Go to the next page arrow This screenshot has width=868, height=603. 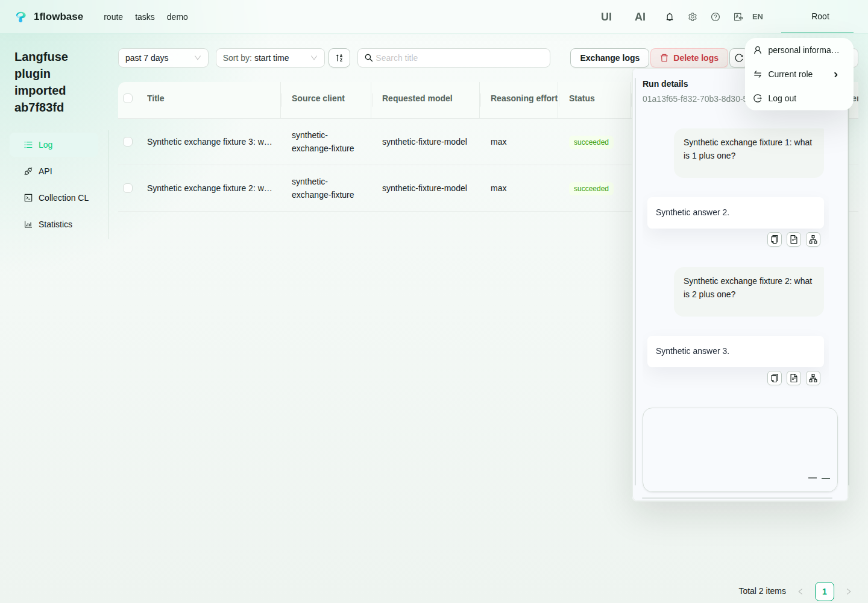coord(849,592)
